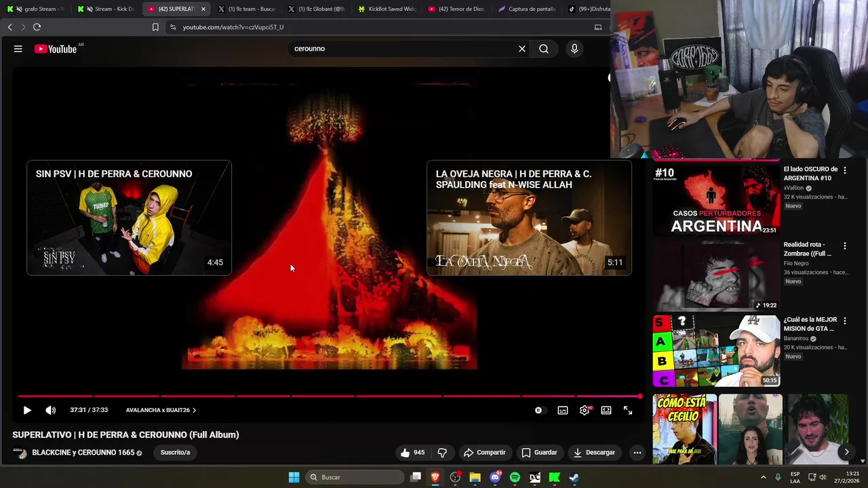
Task: Open options for MEJOR MISION de GTA video
Action: coord(845,321)
